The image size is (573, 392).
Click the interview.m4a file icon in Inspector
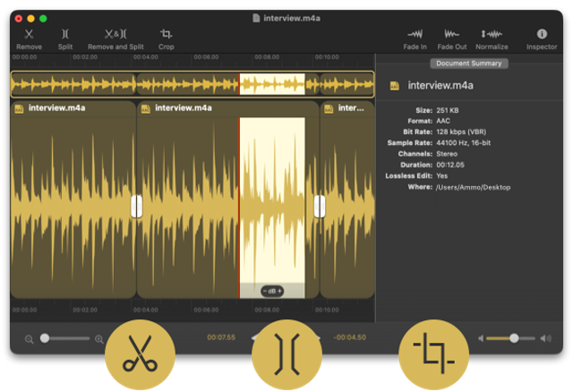394,86
